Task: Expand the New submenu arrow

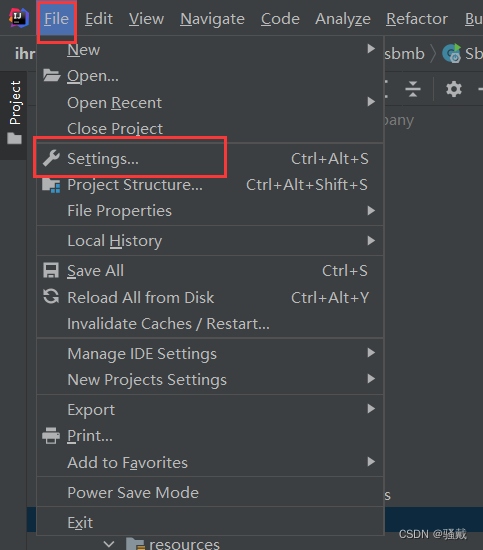Action: [371, 49]
